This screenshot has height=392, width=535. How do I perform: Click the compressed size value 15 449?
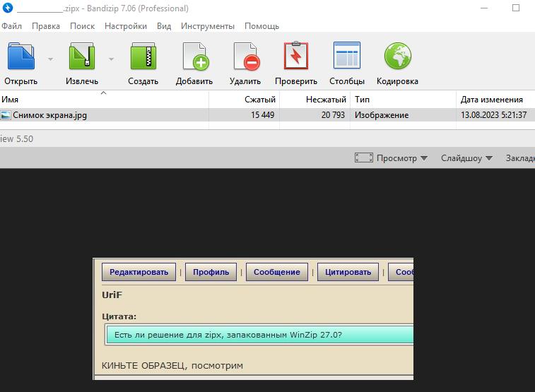tap(262, 115)
